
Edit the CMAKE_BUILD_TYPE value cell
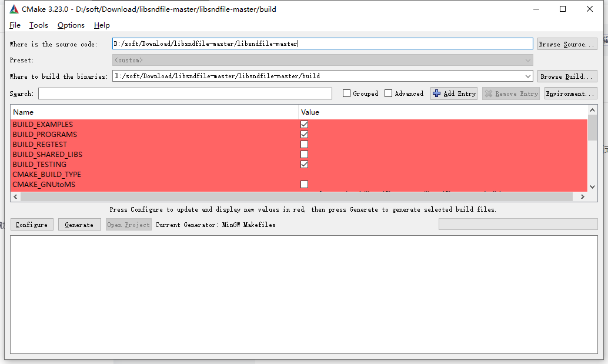[x=443, y=175]
